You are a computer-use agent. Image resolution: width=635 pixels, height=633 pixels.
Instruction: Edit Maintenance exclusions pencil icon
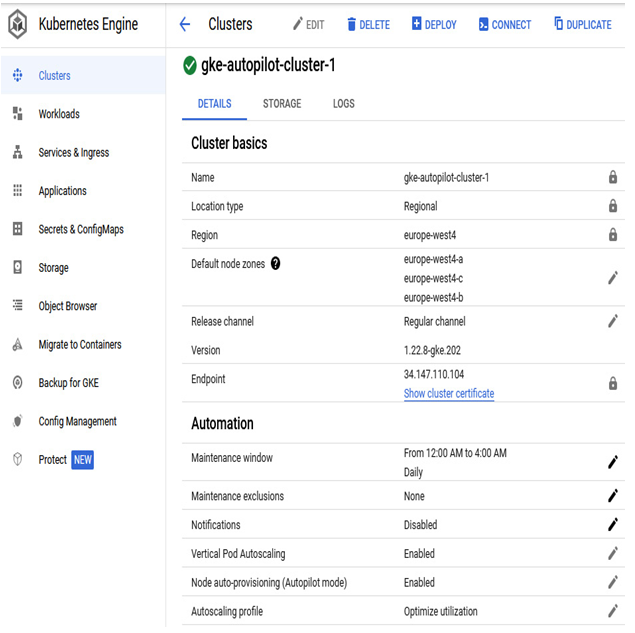point(613,496)
